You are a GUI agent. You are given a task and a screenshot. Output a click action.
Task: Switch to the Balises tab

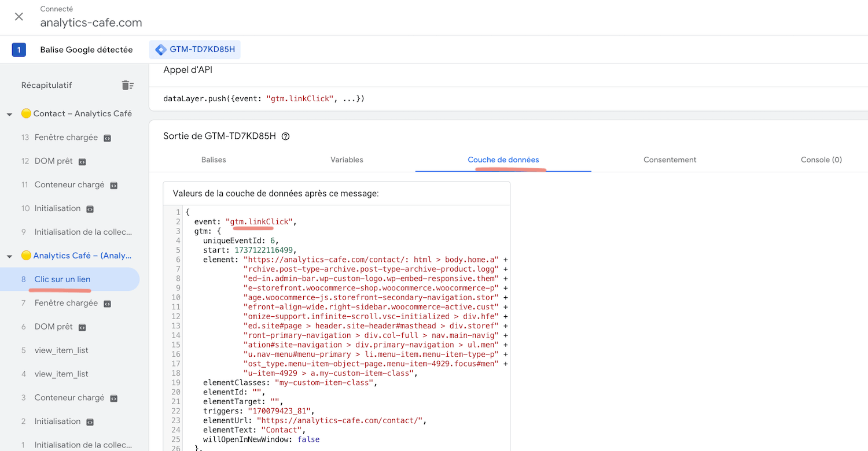[x=214, y=160]
